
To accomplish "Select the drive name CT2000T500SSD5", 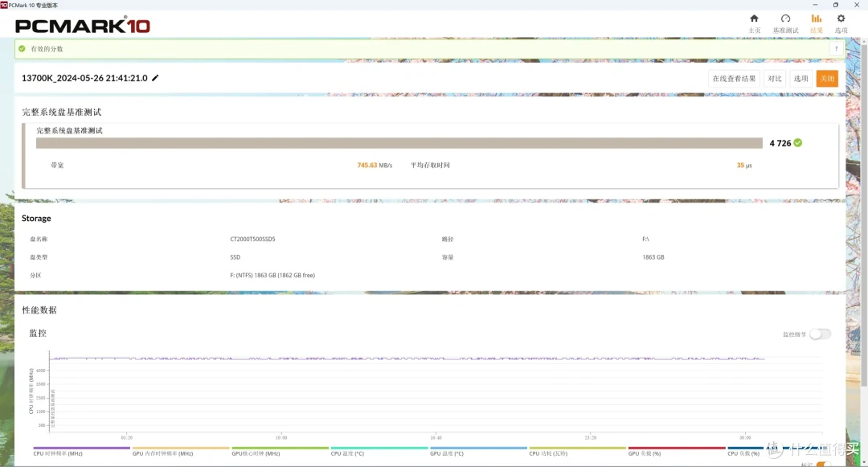I will coord(252,239).
